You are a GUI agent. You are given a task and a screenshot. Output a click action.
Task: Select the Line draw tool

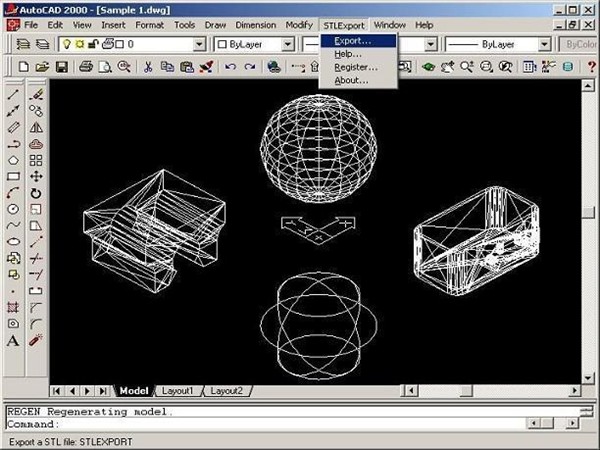click(x=13, y=94)
